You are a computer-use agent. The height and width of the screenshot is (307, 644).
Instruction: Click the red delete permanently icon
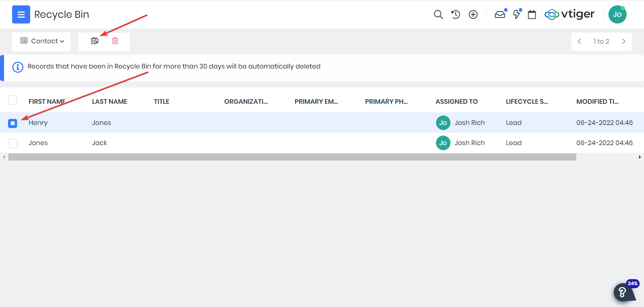115,41
